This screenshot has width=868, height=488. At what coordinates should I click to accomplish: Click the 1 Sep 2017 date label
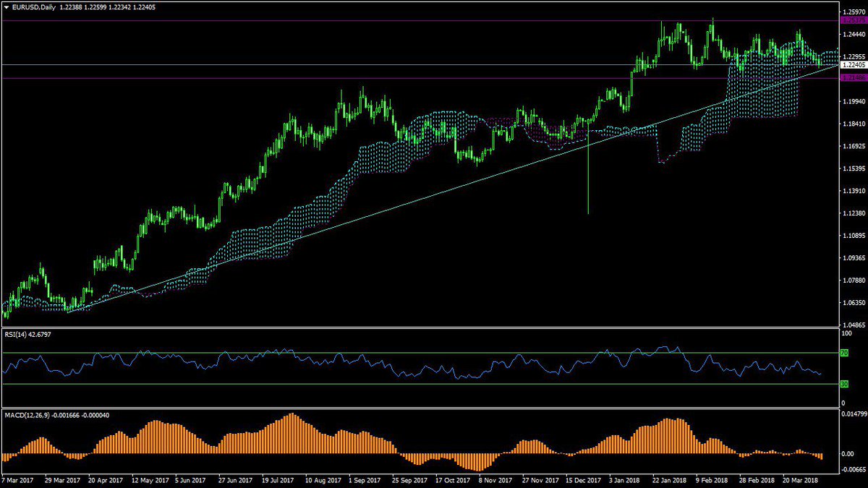pos(365,479)
